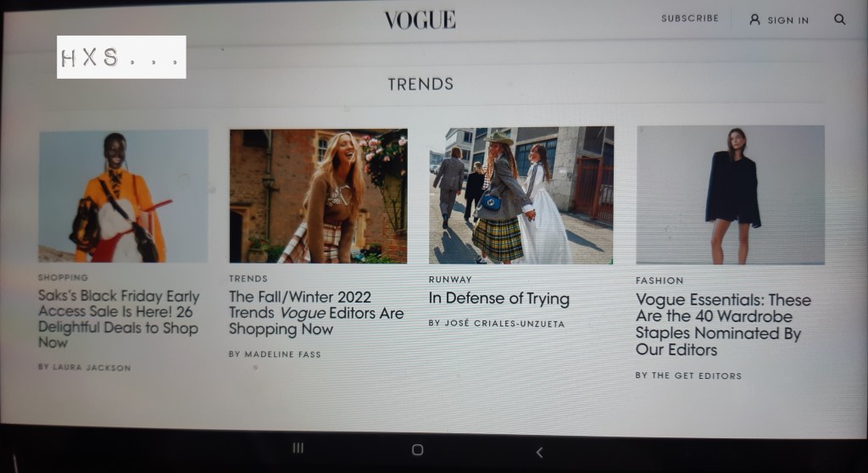Viewport: 868px width, 473px height.
Task: Select the RUNWAY category label
Action: coord(450,280)
